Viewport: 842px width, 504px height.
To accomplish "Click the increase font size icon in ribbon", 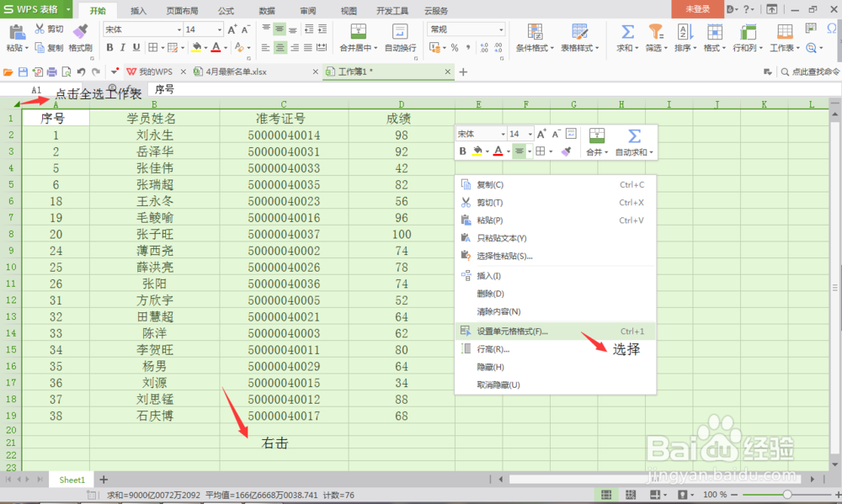I will 232,29.
